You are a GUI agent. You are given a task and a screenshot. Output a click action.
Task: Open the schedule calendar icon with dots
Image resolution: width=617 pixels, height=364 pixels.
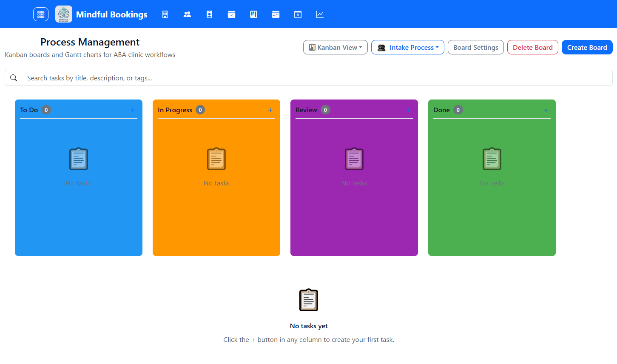(276, 14)
